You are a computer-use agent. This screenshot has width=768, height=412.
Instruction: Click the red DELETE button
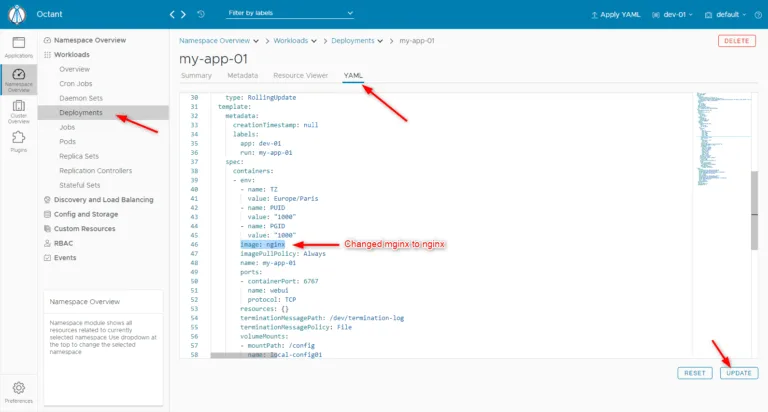point(737,41)
